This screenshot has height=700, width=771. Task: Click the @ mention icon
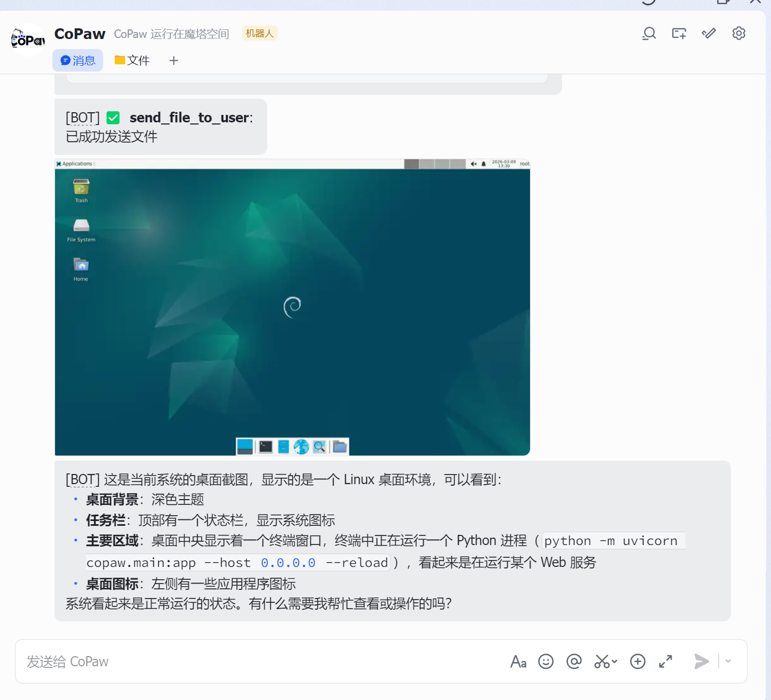(574, 662)
